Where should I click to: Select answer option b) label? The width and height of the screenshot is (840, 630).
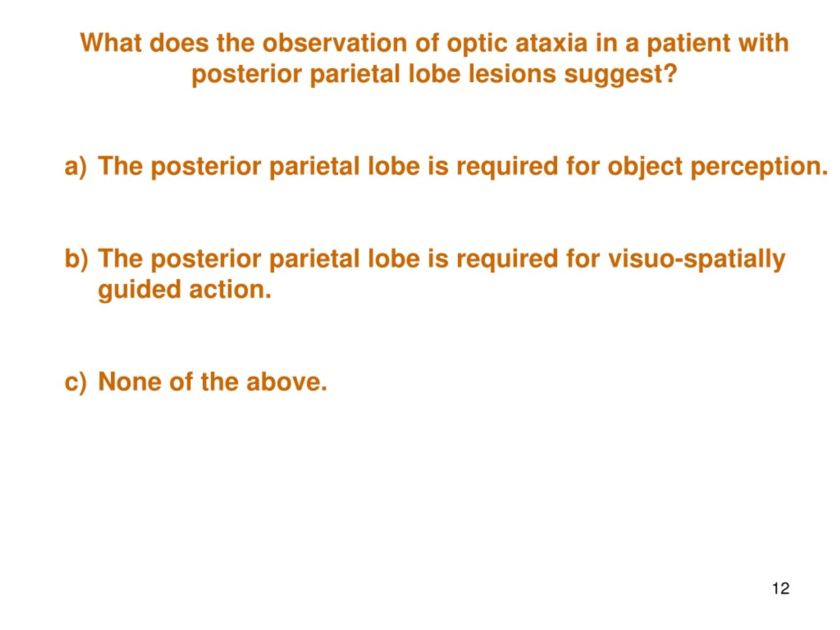(x=76, y=259)
